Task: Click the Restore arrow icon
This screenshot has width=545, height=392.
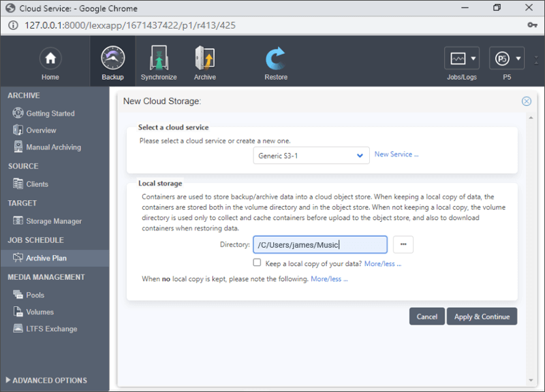Action: click(276, 59)
